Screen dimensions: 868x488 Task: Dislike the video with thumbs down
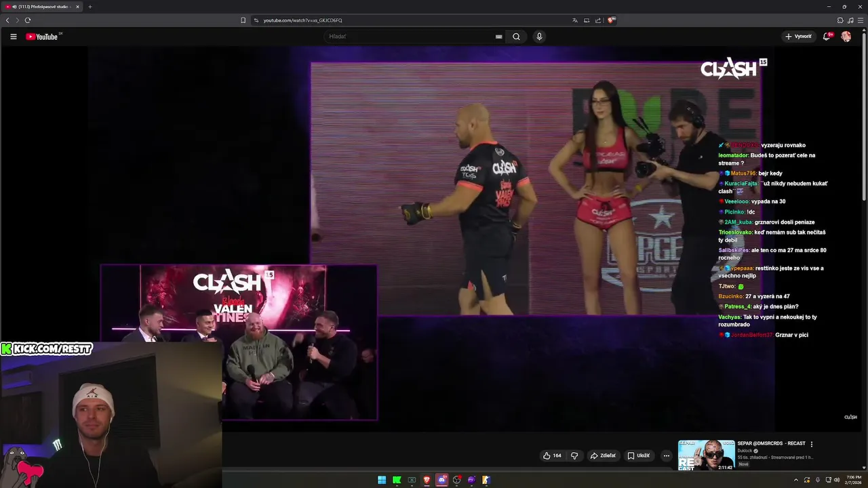(x=574, y=455)
